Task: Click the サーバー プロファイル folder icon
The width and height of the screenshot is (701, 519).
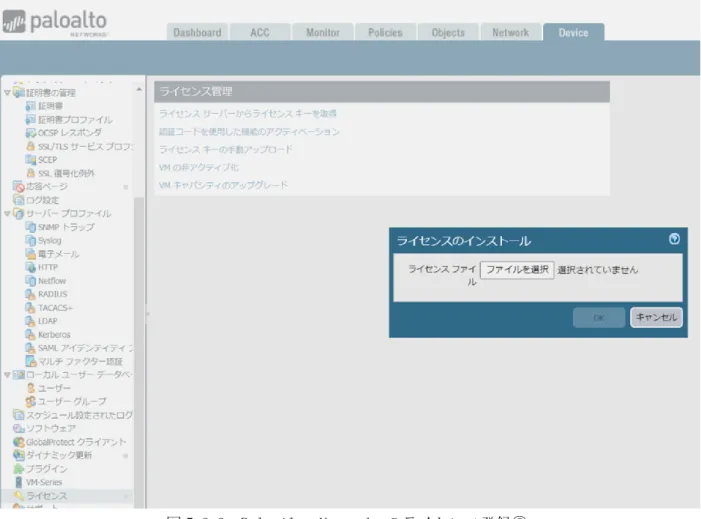Action: click(x=19, y=213)
